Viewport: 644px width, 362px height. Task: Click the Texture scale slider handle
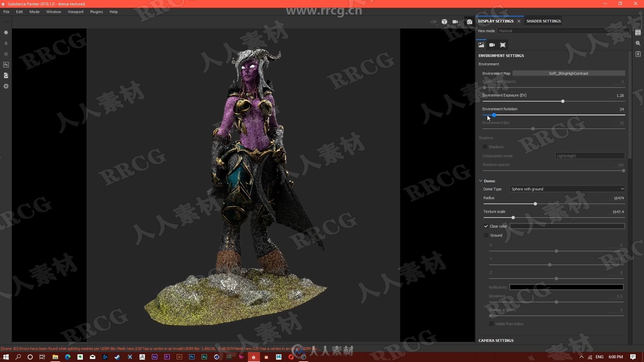click(x=513, y=218)
